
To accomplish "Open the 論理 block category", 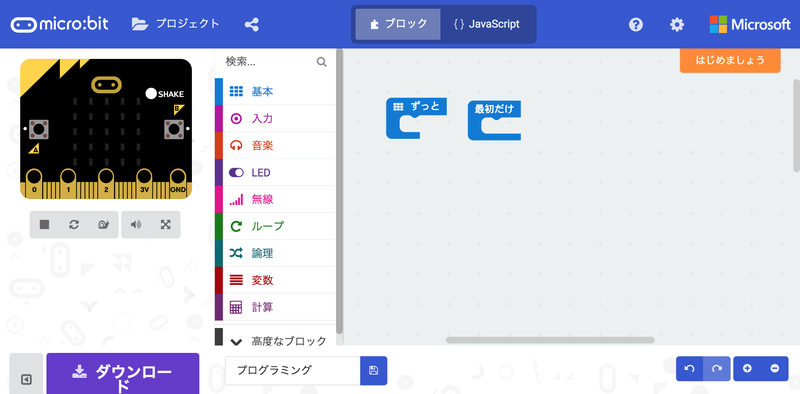I will (x=276, y=253).
